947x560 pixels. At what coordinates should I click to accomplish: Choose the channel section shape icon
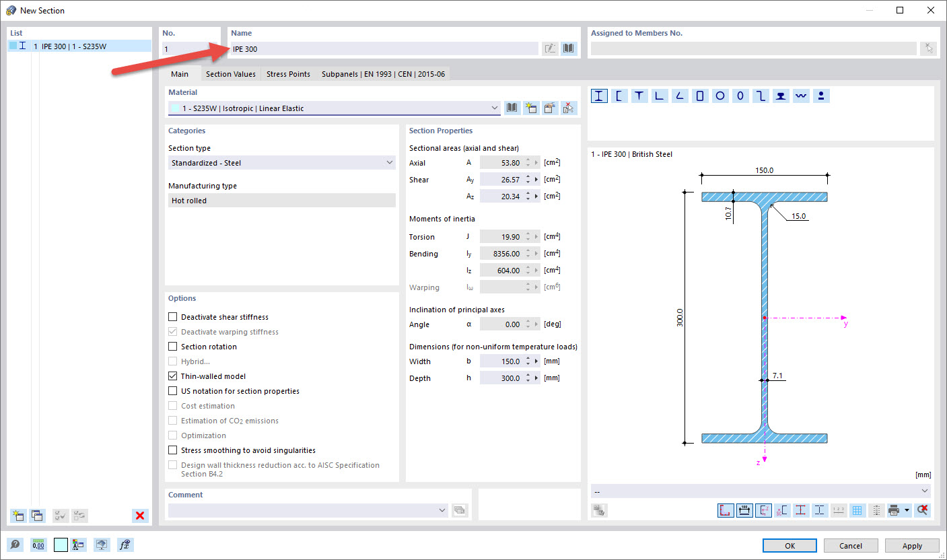pyautogui.click(x=619, y=96)
